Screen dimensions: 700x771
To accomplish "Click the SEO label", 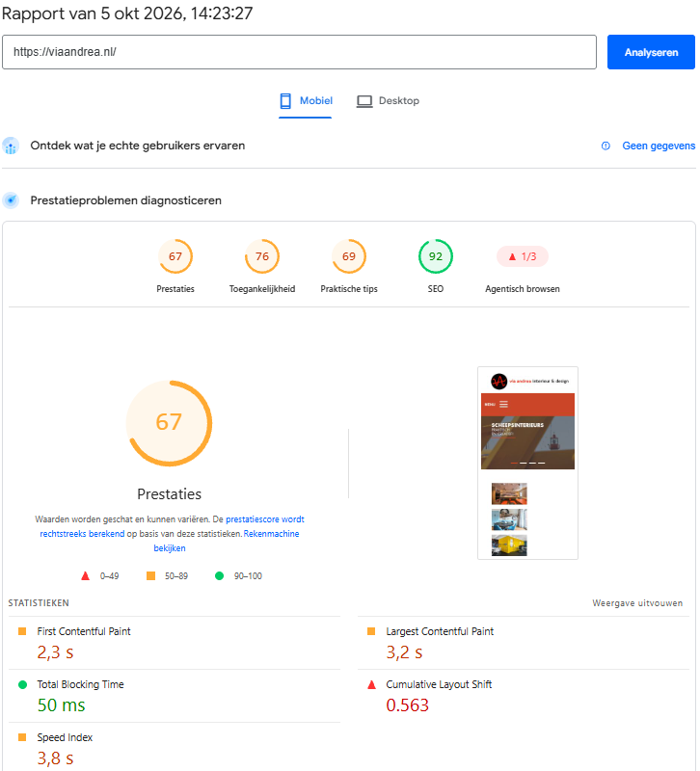I will [436, 289].
